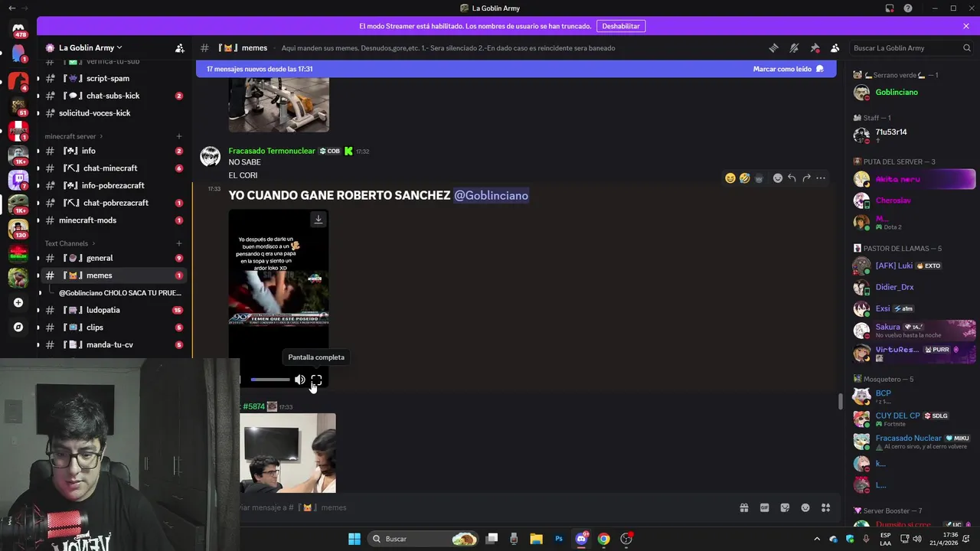Open the Threads icon in channel header
Image resolution: width=980 pixels, height=551 pixels.
coord(774,47)
